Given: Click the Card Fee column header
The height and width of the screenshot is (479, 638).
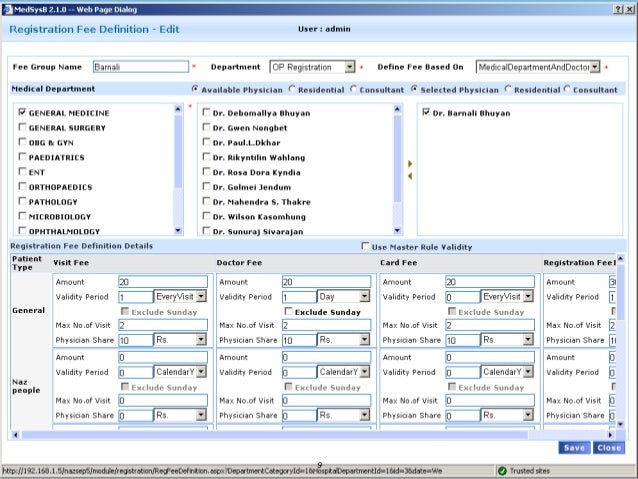Looking at the screenshot, I should pyautogui.click(x=399, y=262).
